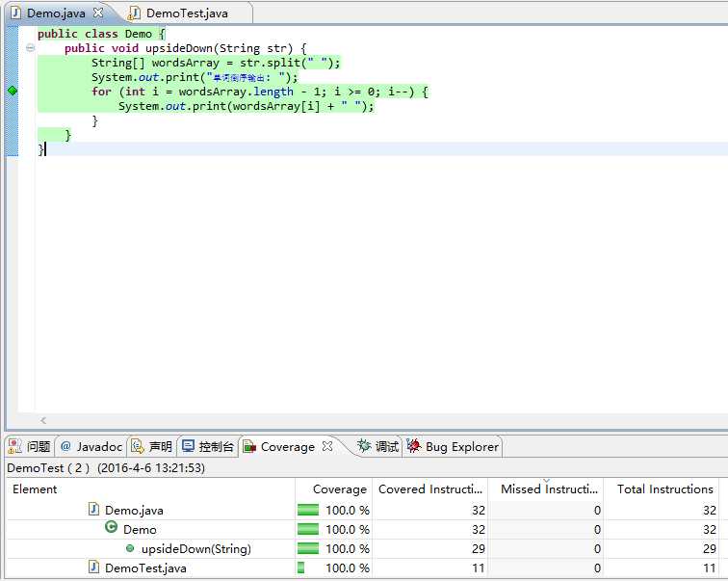Select the DemoTest.java row in coverage tree
The width and height of the screenshot is (728, 581).
[x=362, y=568]
